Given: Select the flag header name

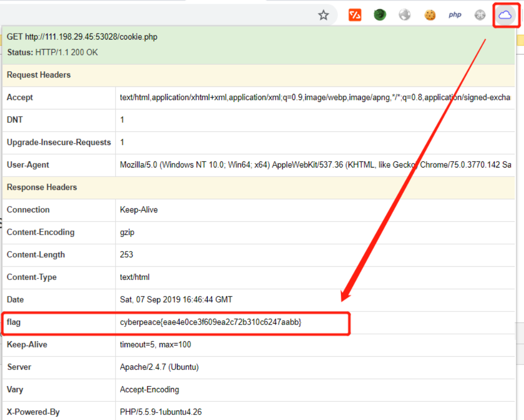Looking at the screenshot, I should click(x=14, y=322).
